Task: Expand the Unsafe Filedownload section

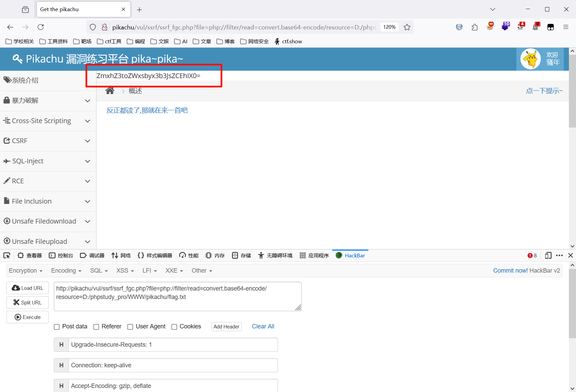Action: pos(48,221)
